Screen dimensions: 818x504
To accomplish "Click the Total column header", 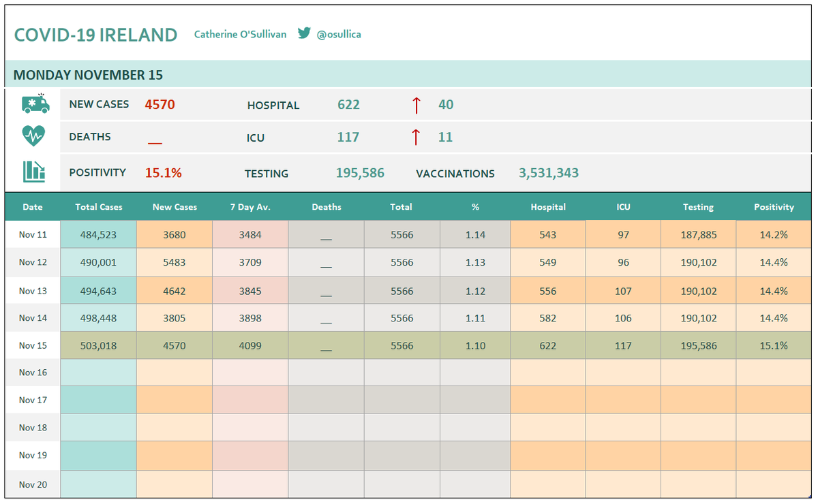I will (x=402, y=207).
